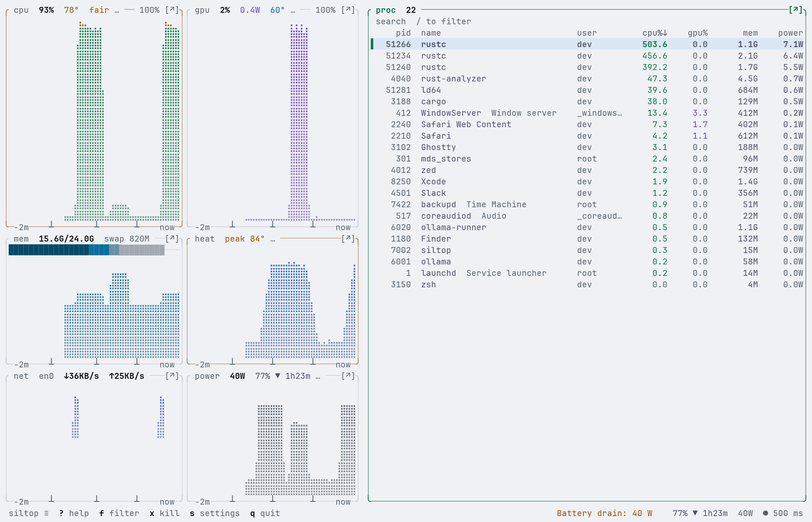This screenshot has width=812, height=522.
Task: Show more gpu details via the ellipsis
Action: 293,10
